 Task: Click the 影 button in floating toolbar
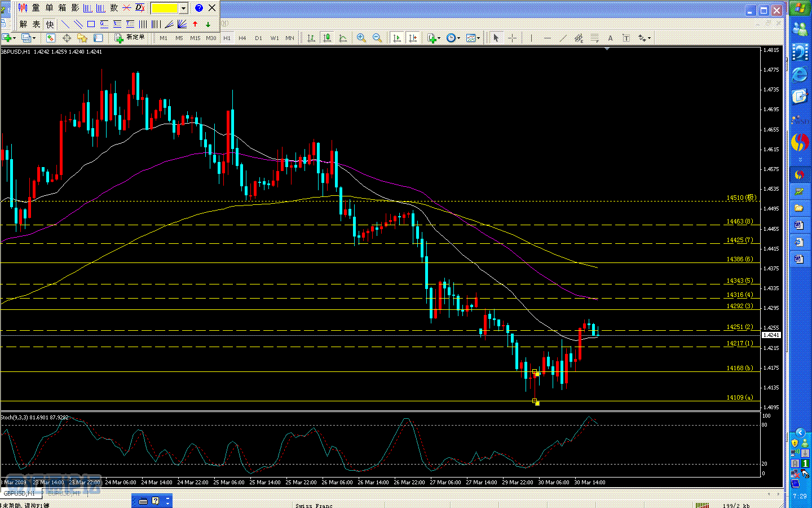75,8
